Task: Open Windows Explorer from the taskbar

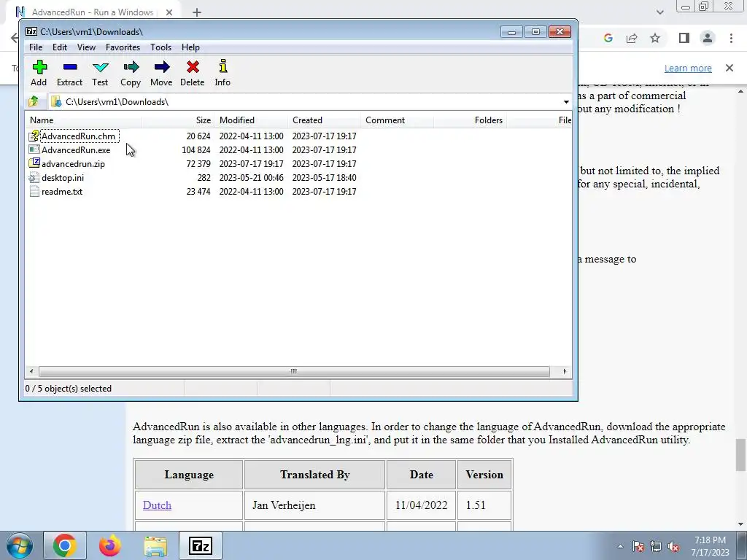Action: click(x=155, y=546)
